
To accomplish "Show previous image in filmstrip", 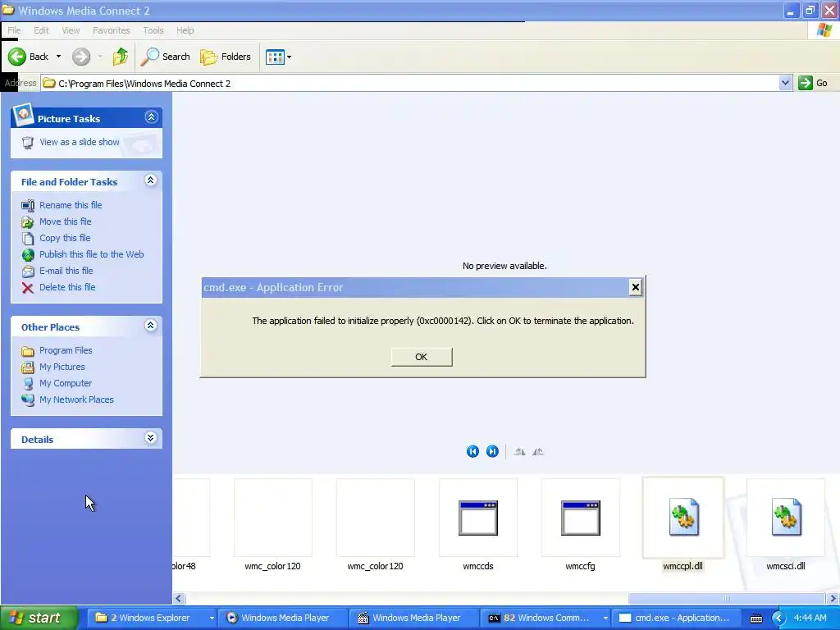I will click(x=472, y=452).
